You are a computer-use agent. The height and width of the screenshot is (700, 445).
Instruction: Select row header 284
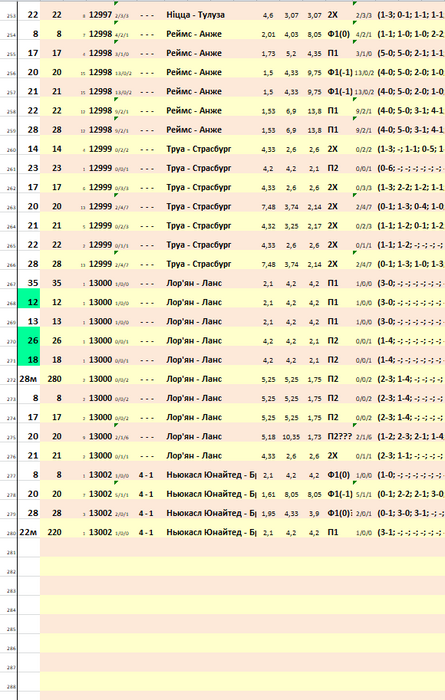click(11, 610)
